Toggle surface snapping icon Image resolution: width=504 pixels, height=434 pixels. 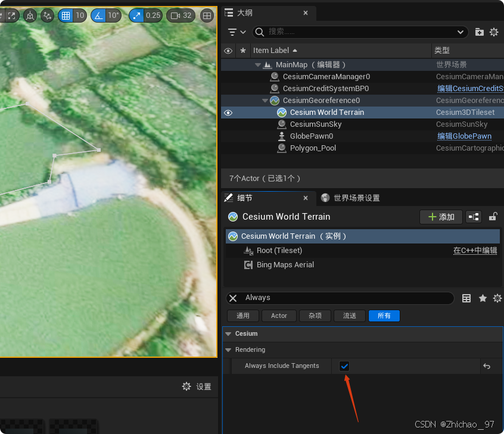[47, 15]
